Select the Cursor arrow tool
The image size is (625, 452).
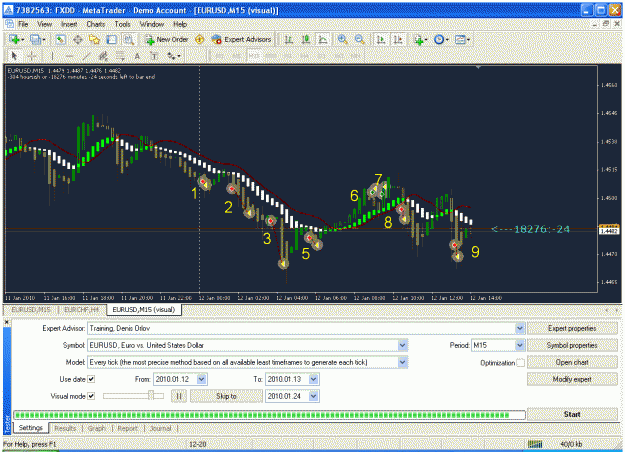coord(14,56)
